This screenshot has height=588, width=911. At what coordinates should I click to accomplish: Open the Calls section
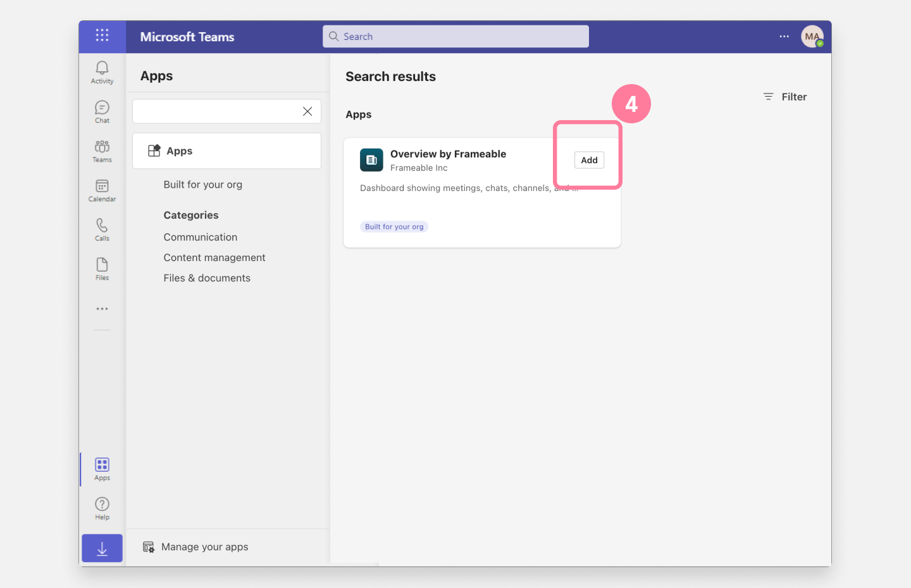pos(102,230)
